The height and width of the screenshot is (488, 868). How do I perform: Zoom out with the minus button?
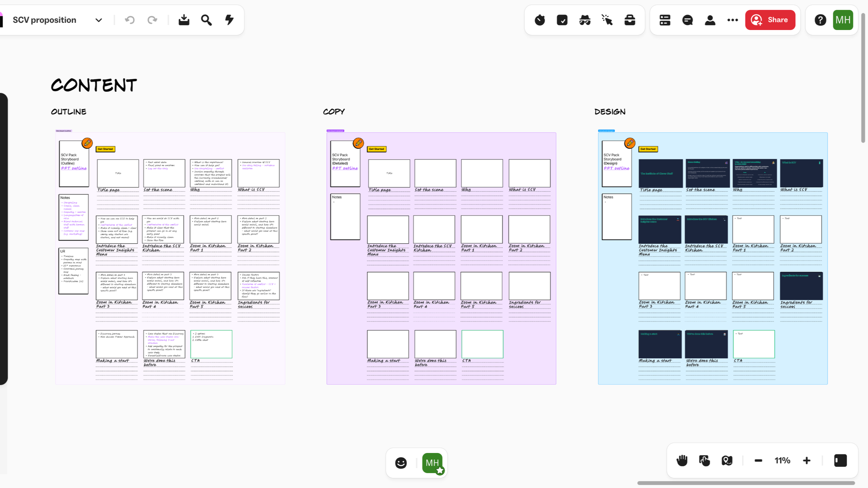pos(758,461)
